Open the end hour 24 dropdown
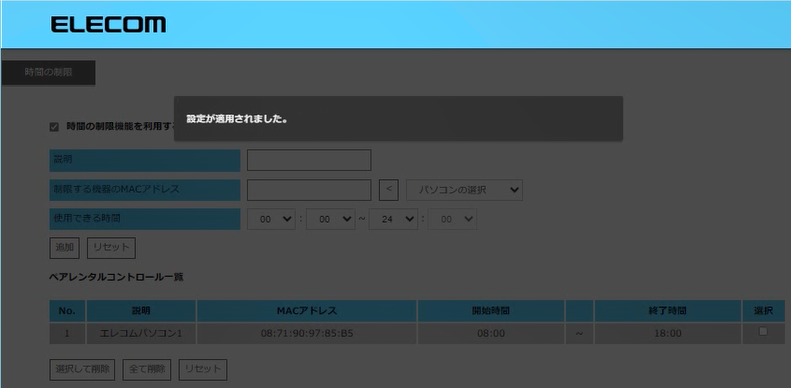The height and width of the screenshot is (388, 791). [393, 219]
